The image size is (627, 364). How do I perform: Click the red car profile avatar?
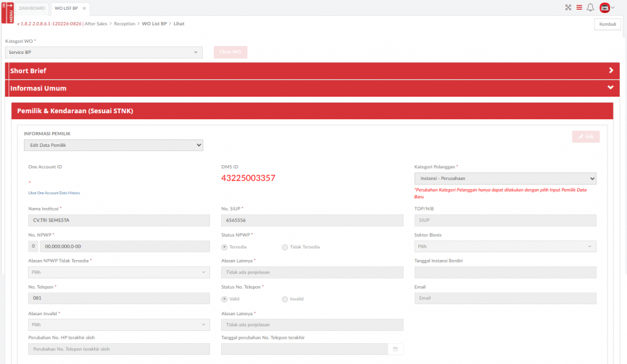pyautogui.click(x=605, y=8)
